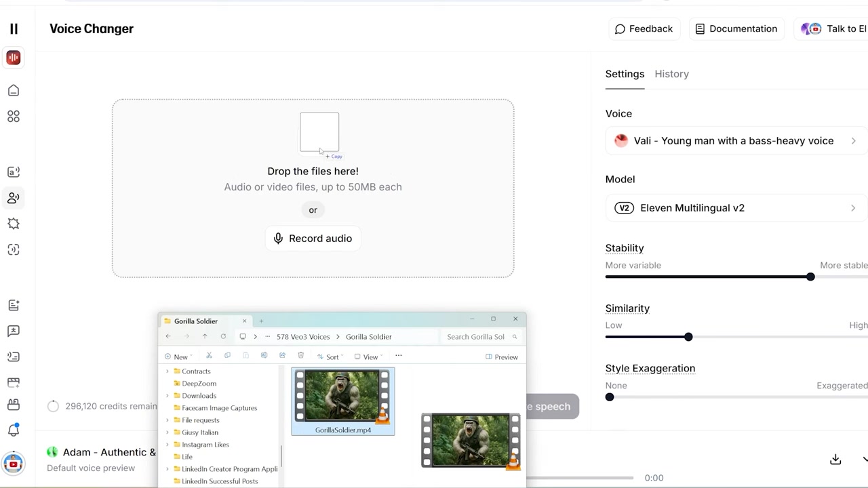
Task: Click the Adam - Authentic voice preview title
Action: [x=109, y=452]
